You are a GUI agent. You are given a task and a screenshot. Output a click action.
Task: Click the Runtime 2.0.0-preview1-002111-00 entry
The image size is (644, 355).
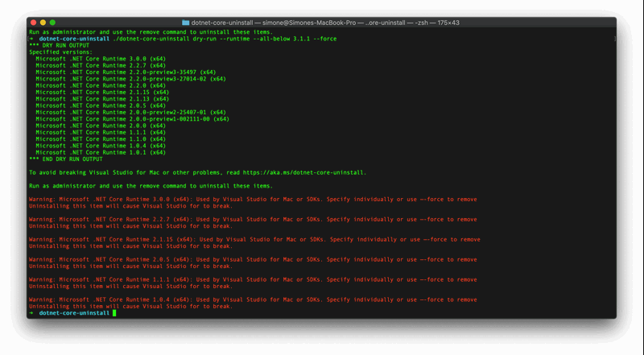tap(132, 119)
